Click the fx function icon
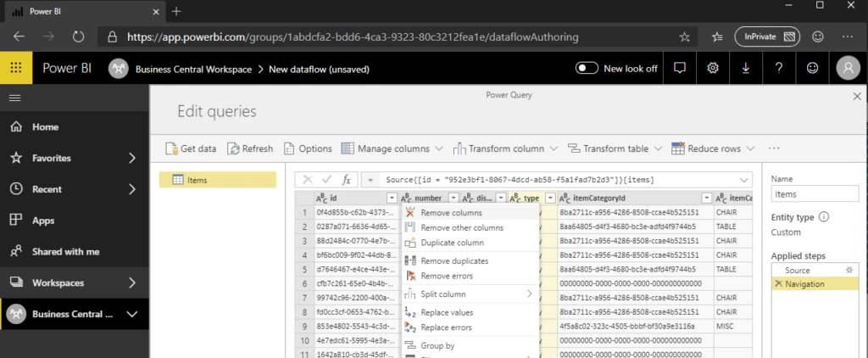868x358 pixels. coord(346,180)
